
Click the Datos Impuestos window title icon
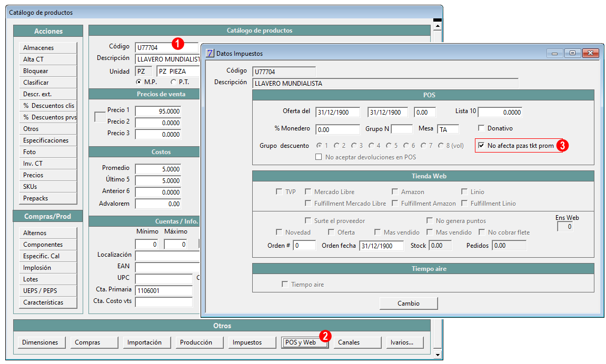[210, 53]
